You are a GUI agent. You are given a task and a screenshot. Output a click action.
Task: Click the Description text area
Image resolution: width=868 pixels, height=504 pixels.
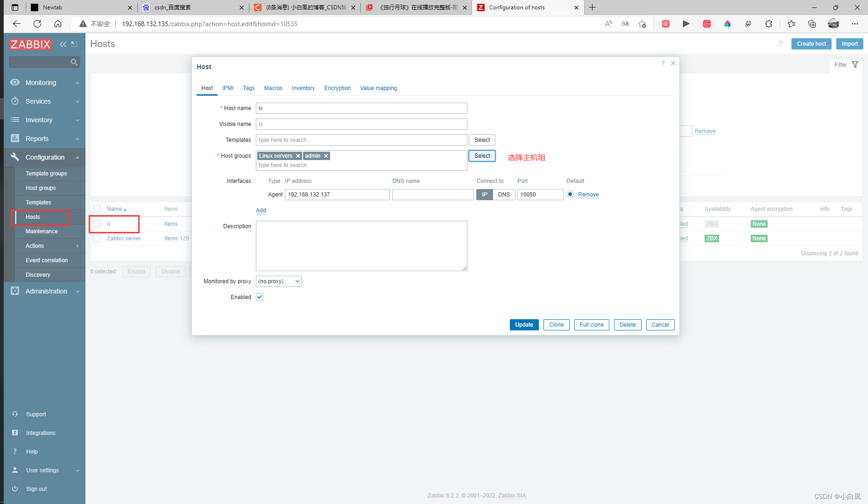tap(361, 246)
